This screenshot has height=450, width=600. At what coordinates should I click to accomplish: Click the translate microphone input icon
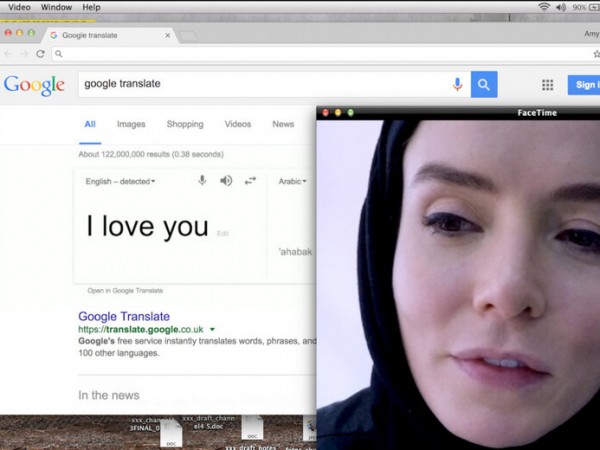[x=202, y=181]
